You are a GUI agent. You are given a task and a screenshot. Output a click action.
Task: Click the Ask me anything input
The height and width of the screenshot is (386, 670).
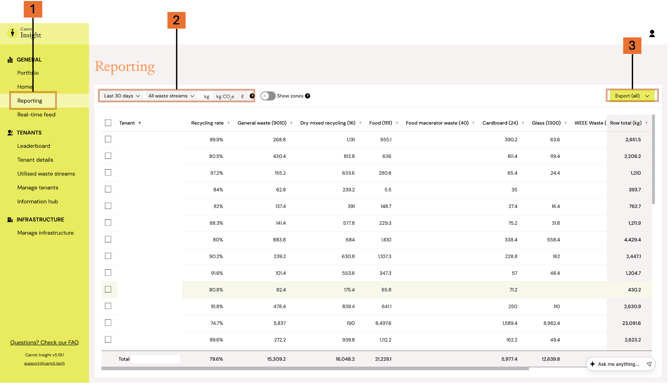pos(620,364)
